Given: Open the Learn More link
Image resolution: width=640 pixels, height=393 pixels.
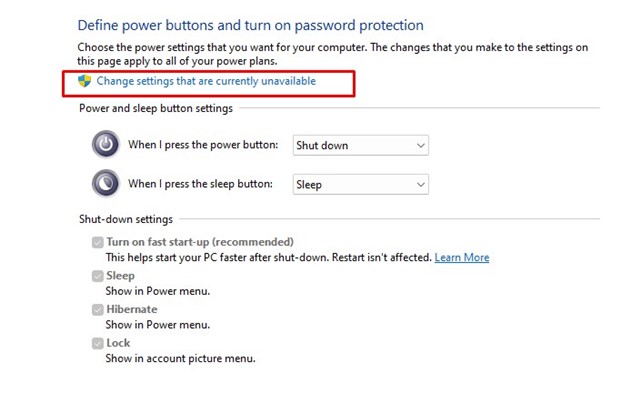Looking at the screenshot, I should [x=462, y=258].
